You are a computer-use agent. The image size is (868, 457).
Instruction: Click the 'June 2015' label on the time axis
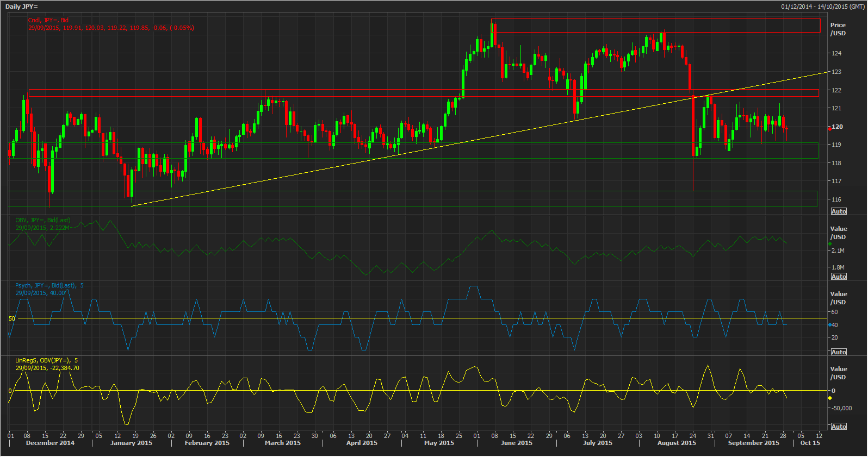coord(517,443)
